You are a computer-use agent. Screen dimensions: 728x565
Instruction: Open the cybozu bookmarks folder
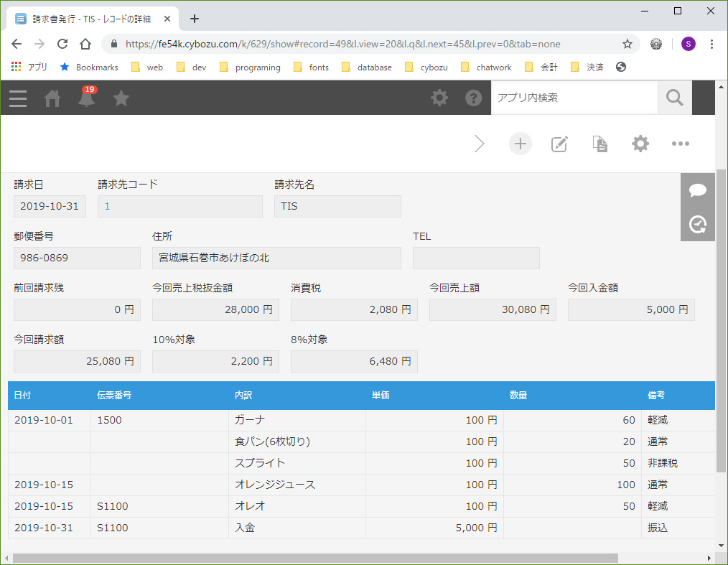pos(426,67)
